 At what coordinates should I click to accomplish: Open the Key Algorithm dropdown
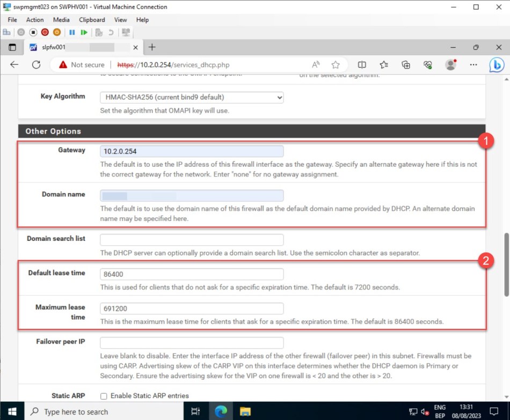279,97
